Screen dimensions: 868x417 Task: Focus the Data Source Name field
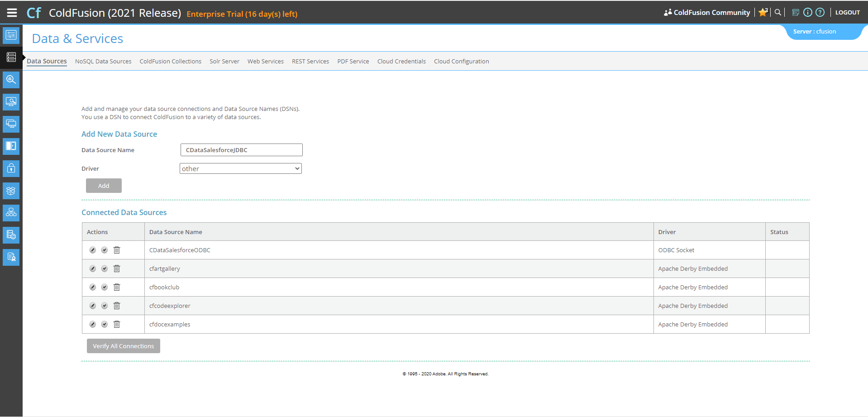[x=241, y=150]
